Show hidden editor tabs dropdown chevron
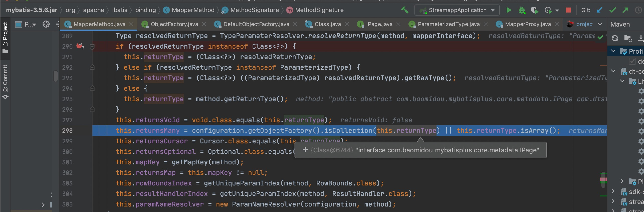Image resolution: width=644 pixels, height=212 pixels. 600,24
